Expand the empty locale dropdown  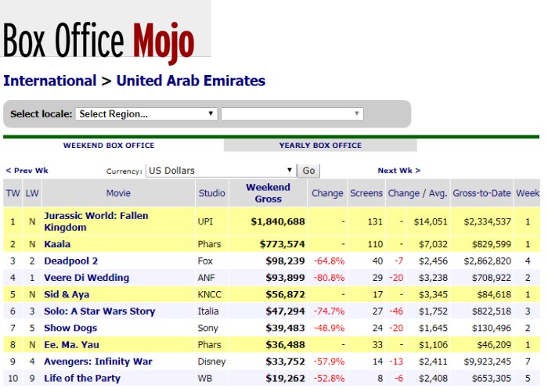[292, 114]
